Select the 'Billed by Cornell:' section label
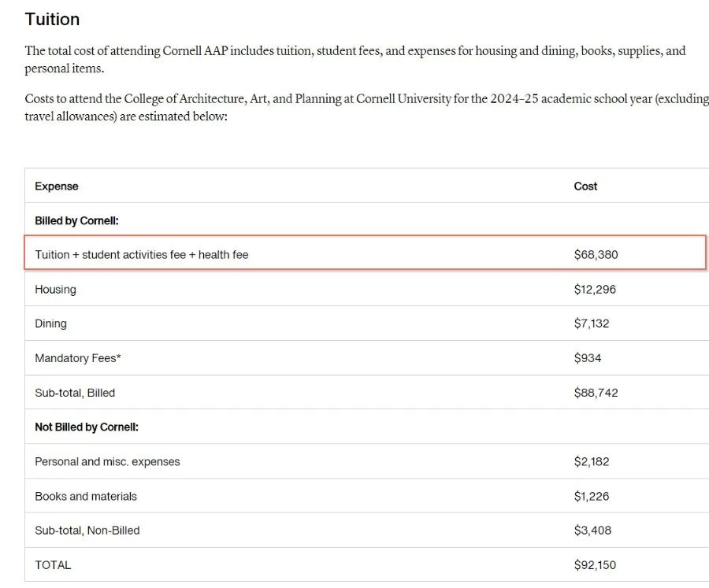709x588 pixels. (x=76, y=221)
